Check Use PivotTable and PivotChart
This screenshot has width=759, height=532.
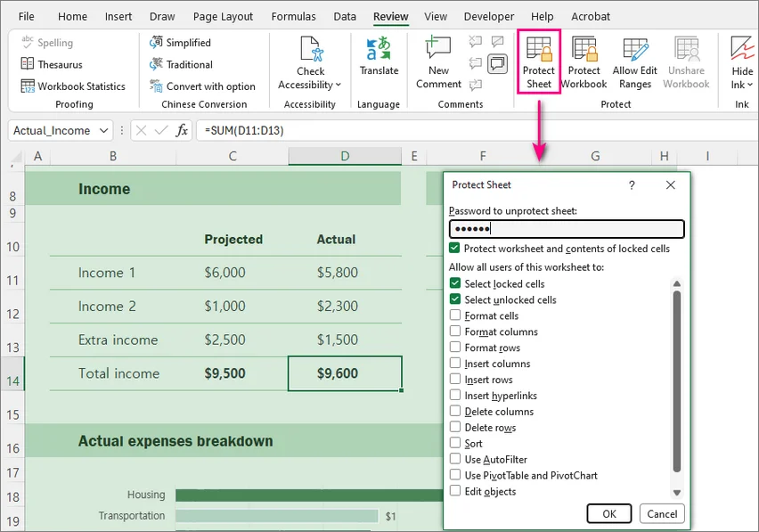click(x=455, y=475)
